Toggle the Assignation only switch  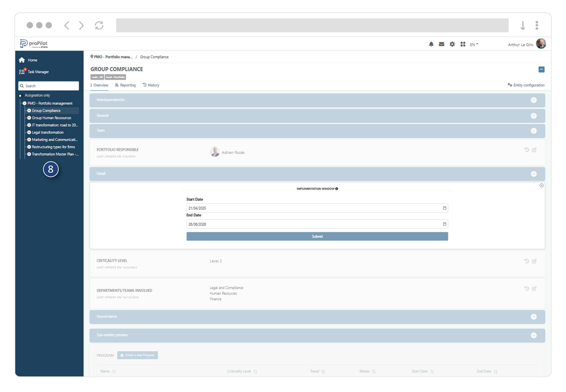(21, 96)
